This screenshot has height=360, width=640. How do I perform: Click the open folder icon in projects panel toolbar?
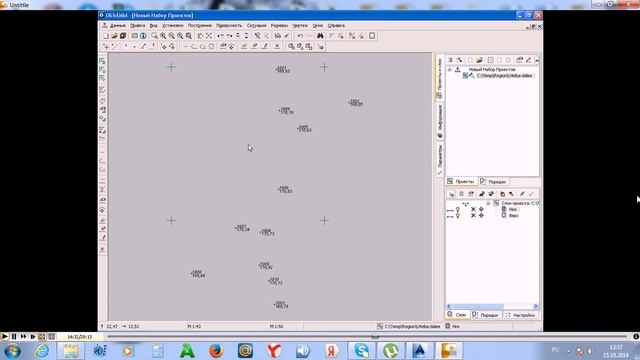(x=479, y=60)
